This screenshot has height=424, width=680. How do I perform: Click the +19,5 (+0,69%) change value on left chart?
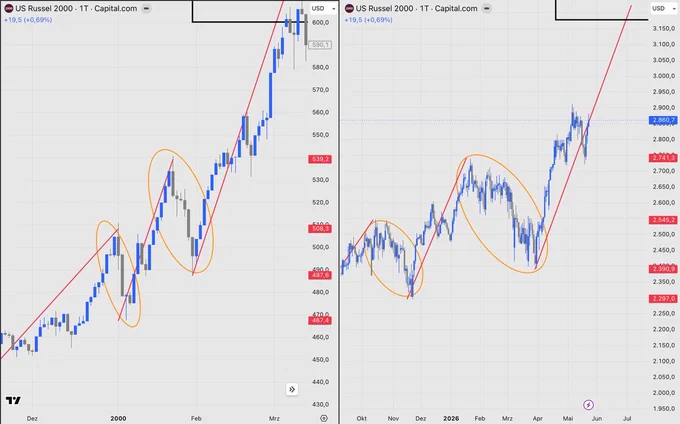[28, 20]
